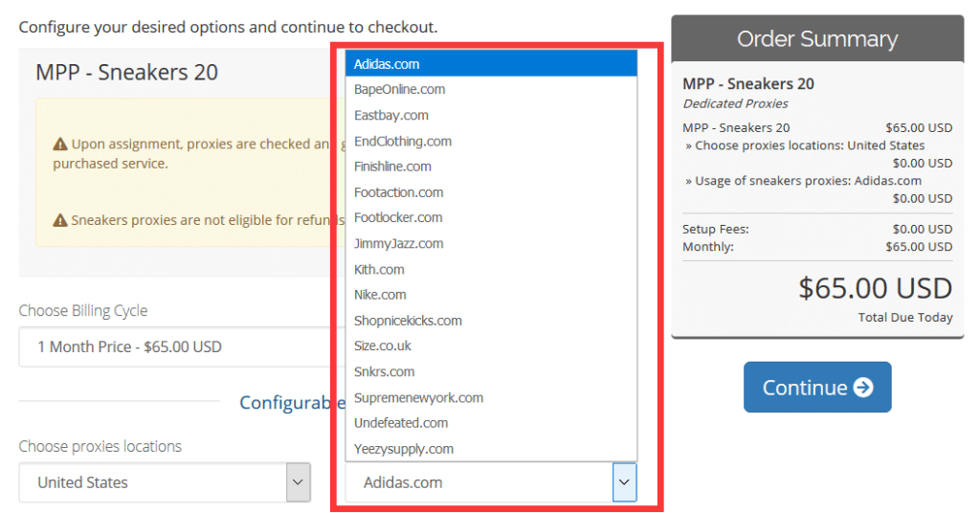Select Size.co.uk entry
980x513 pixels.
(x=491, y=346)
